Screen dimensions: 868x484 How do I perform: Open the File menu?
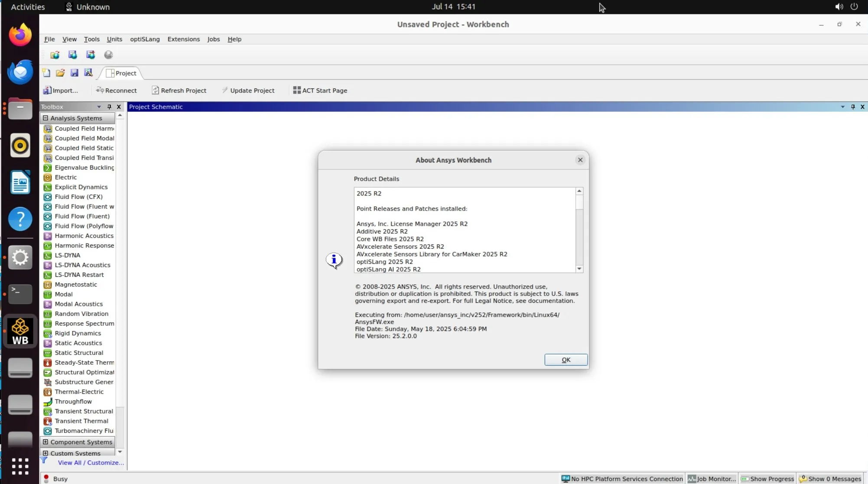click(x=49, y=39)
